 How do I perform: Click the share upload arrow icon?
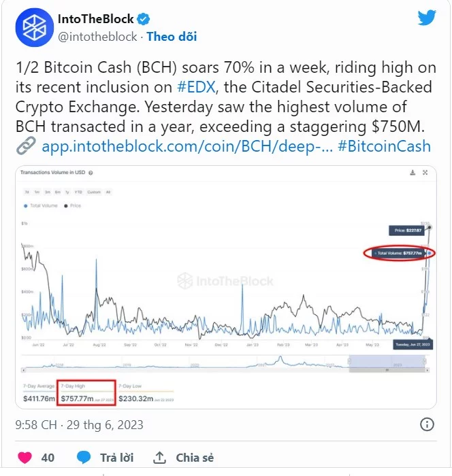point(159,458)
